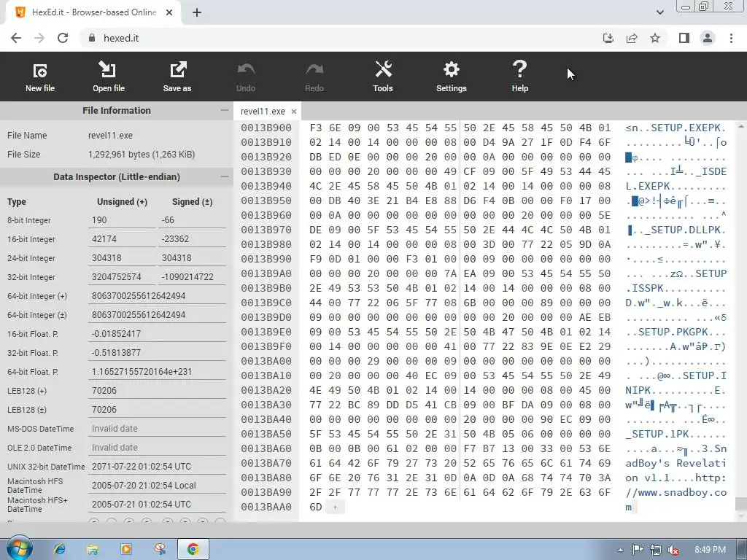Select first hex byte F3 in row 0013B900
747x560 pixels.
pyautogui.click(x=315, y=128)
